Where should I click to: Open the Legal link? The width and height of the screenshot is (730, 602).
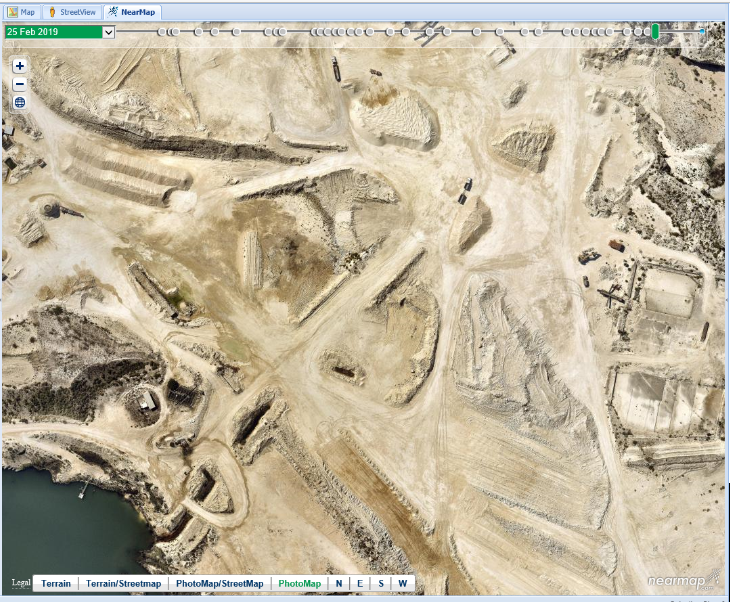click(21, 582)
